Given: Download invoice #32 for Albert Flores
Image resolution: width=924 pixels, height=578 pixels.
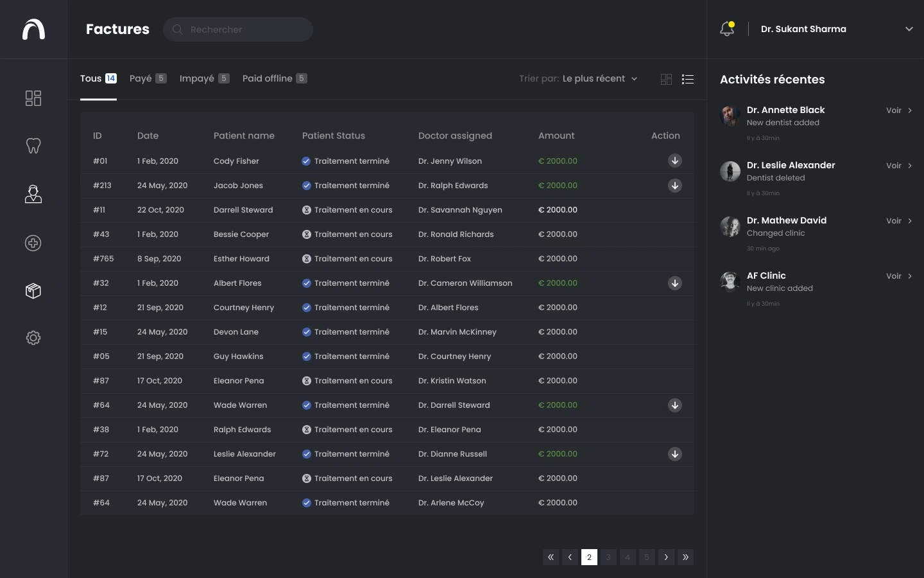Looking at the screenshot, I should (675, 283).
